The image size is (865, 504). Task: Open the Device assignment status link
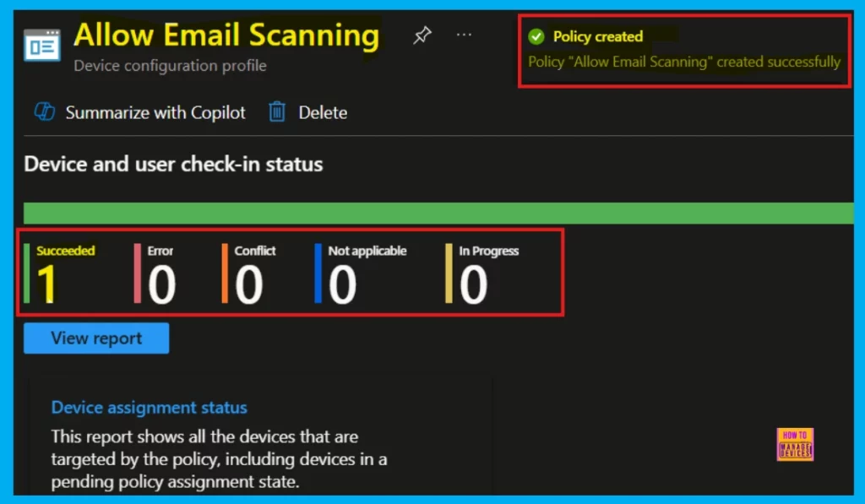click(149, 408)
